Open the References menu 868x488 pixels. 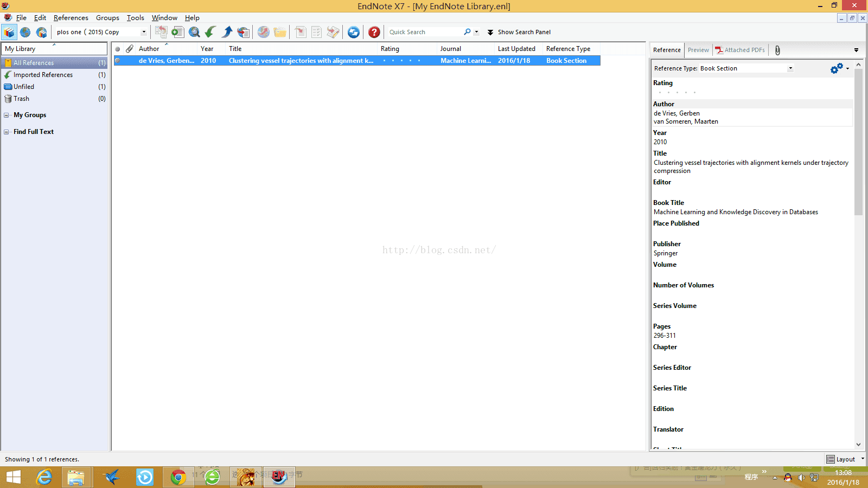pyautogui.click(x=71, y=18)
